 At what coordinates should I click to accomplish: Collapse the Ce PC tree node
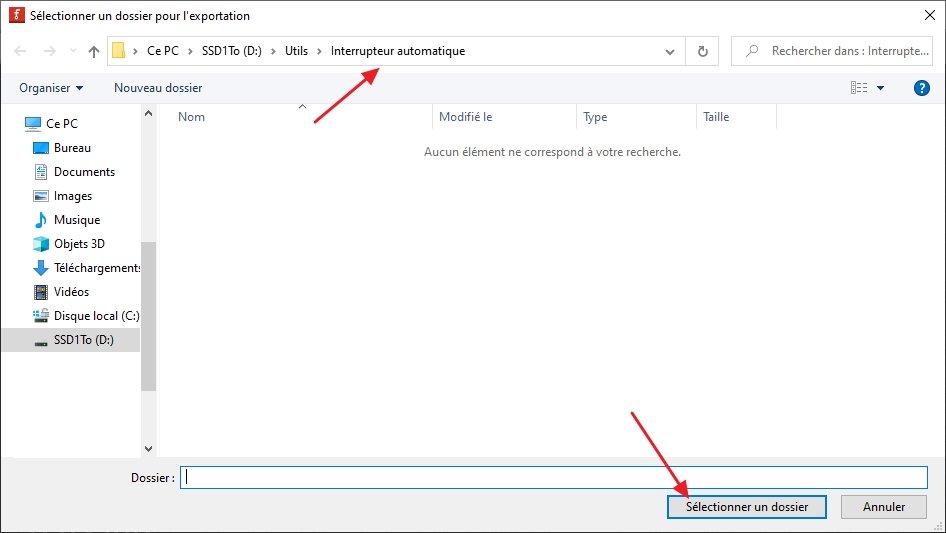click(x=12, y=124)
